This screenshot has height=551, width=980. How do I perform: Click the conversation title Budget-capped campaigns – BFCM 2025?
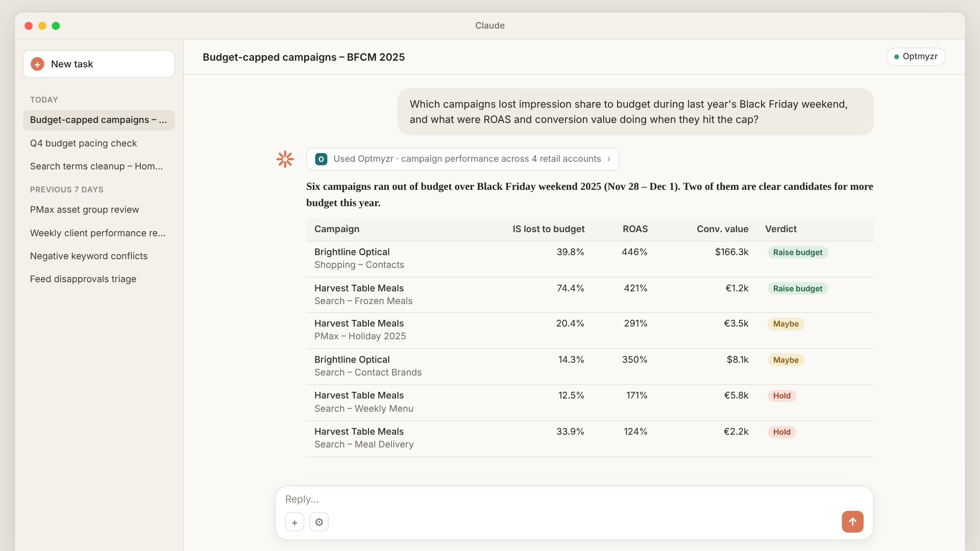pos(304,57)
